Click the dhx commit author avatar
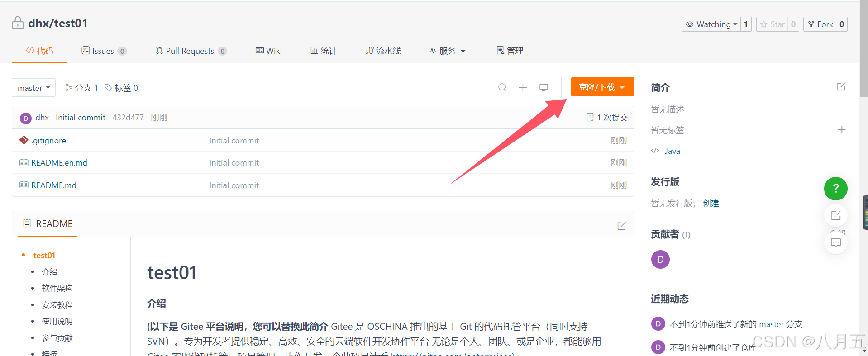 click(x=26, y=118)
